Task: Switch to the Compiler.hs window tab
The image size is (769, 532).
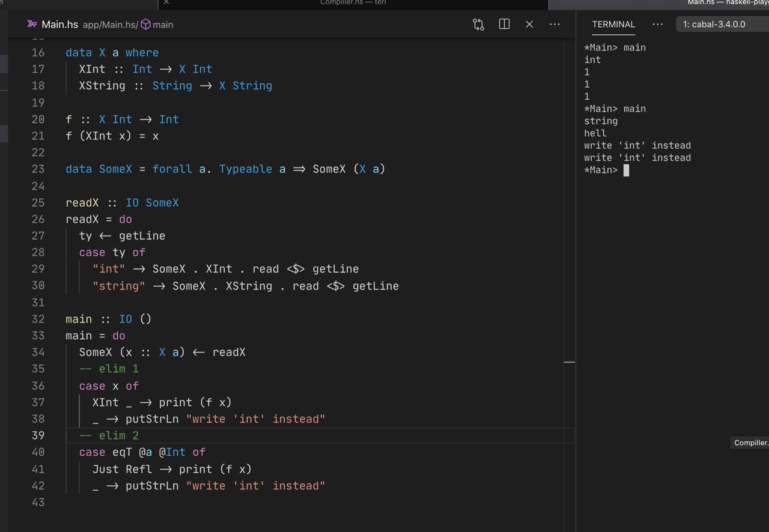Action: coord(353,3)
